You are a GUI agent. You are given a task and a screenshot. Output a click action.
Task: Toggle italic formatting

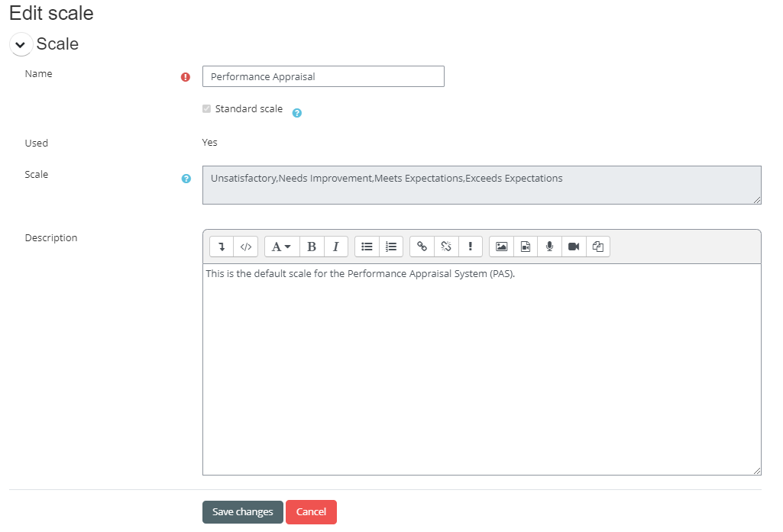335,247
